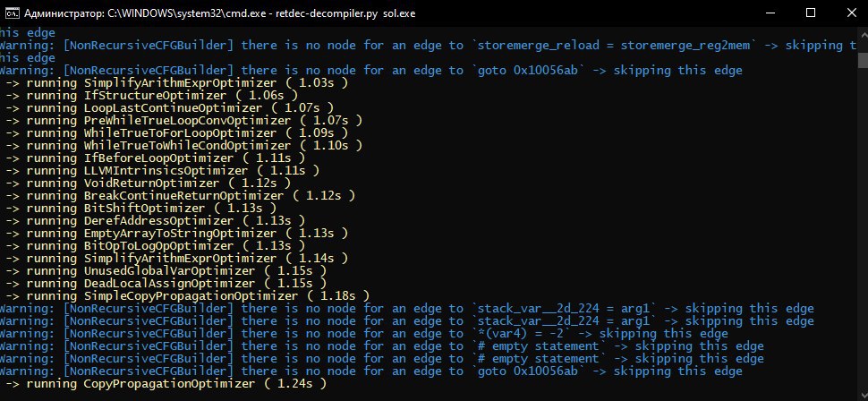The image size is (868, 401).
Task: Click the warning about *(var4) = -2
Action: pyautogui.click(x=363, y=334)
